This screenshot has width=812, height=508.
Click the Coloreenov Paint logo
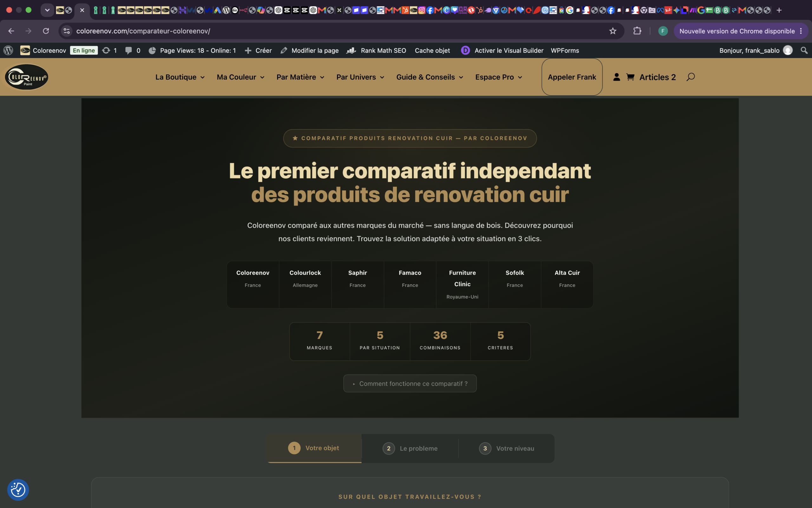27,77
